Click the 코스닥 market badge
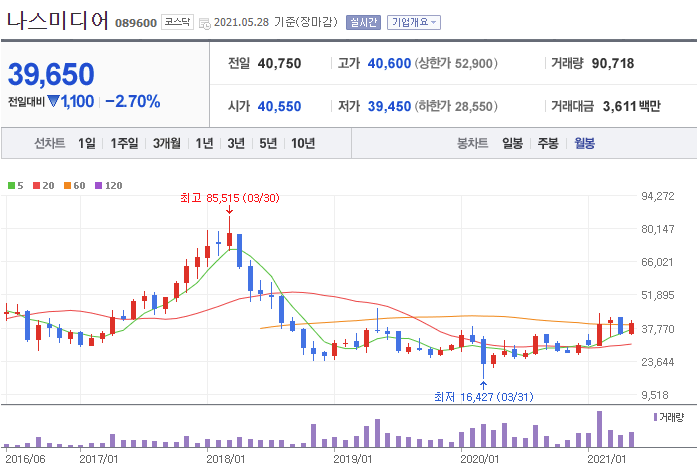This screenshot has width=697, height=474. [x=177, y=22]
